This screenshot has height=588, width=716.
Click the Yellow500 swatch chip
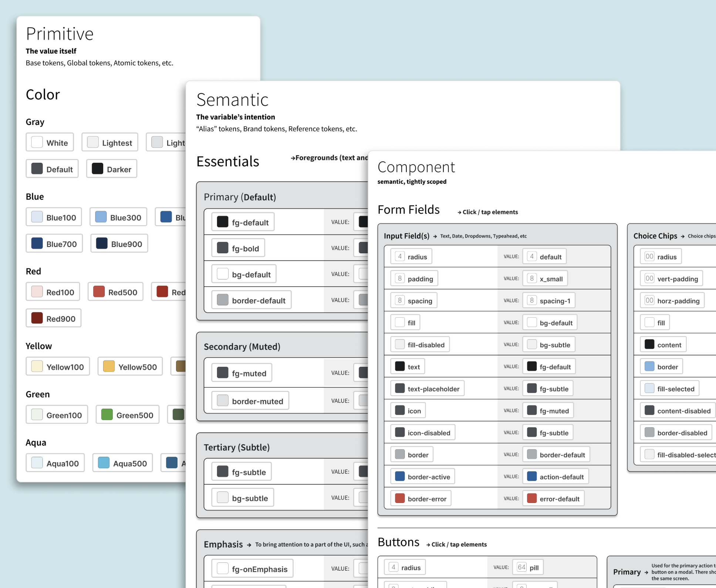click(x=130, y=367)
